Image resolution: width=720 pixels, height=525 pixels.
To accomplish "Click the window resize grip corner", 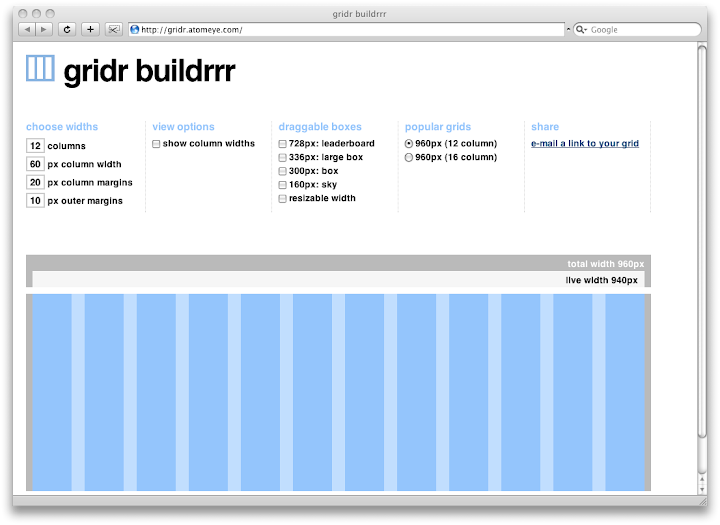I will coord(703,502).
